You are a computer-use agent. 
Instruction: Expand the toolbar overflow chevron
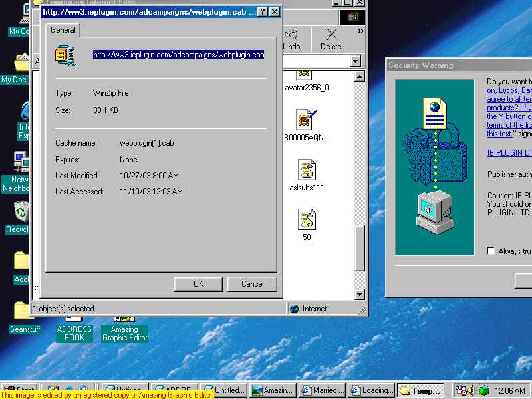coord(361,31)
